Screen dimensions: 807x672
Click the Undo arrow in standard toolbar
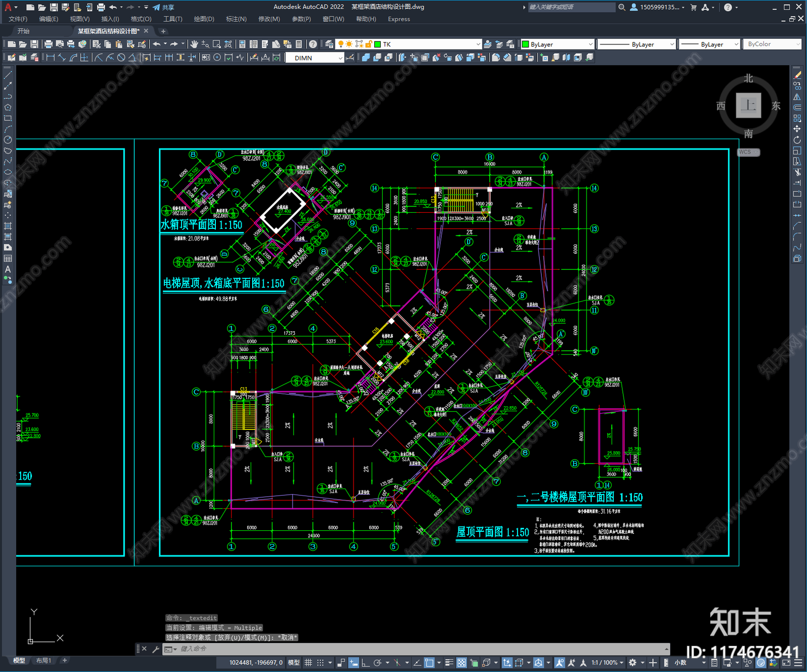click(x=156, y=44)
